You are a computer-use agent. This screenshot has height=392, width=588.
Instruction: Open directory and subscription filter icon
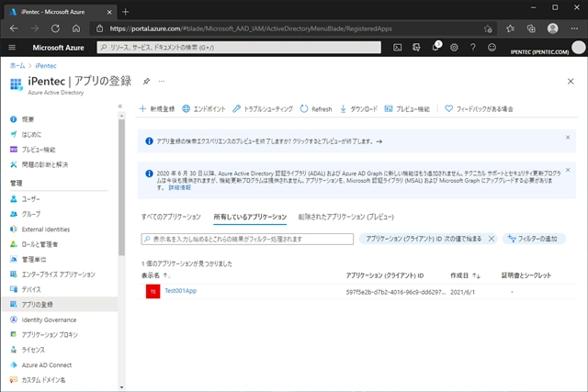click(416, 48)
